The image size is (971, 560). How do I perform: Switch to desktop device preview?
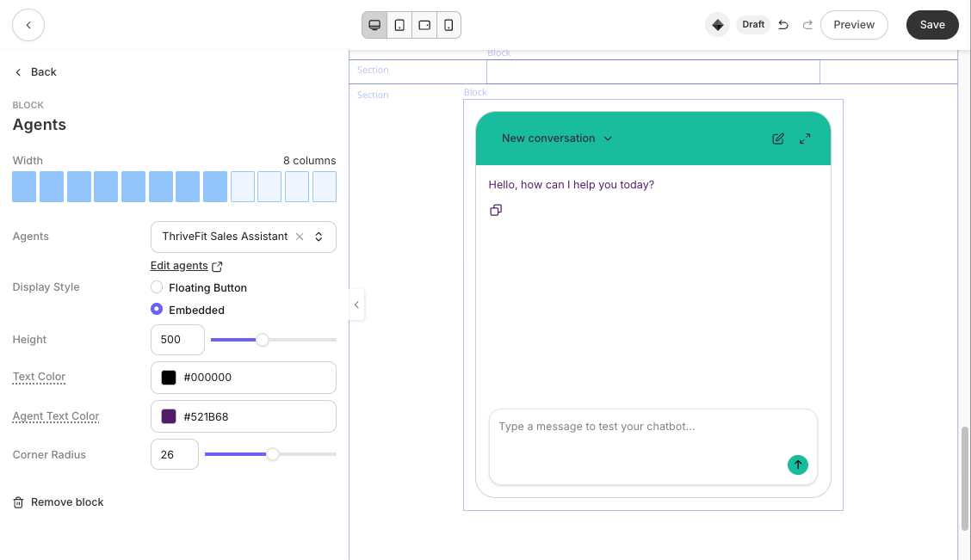tap(374, 25)
